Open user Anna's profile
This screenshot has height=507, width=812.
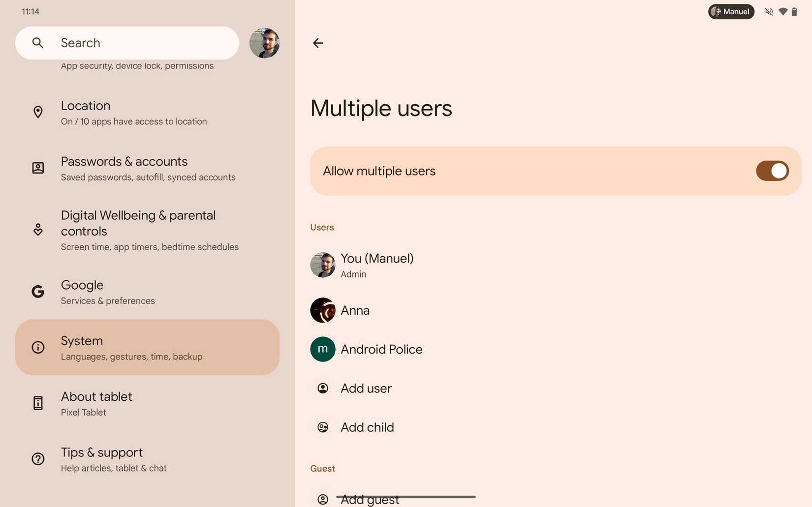(x=355, y=310)
